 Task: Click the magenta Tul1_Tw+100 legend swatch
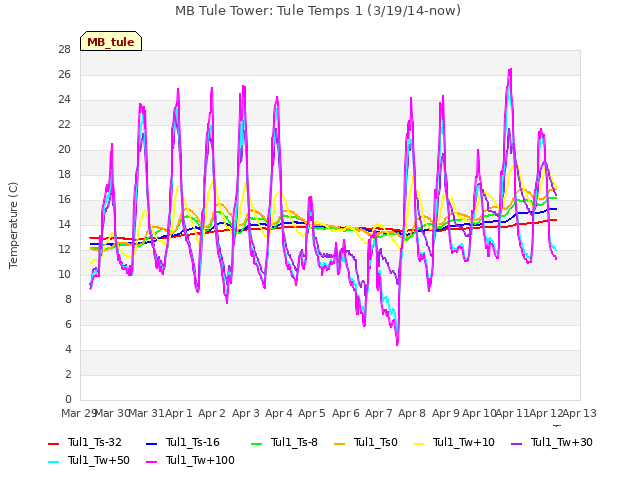tap(151, 462)
